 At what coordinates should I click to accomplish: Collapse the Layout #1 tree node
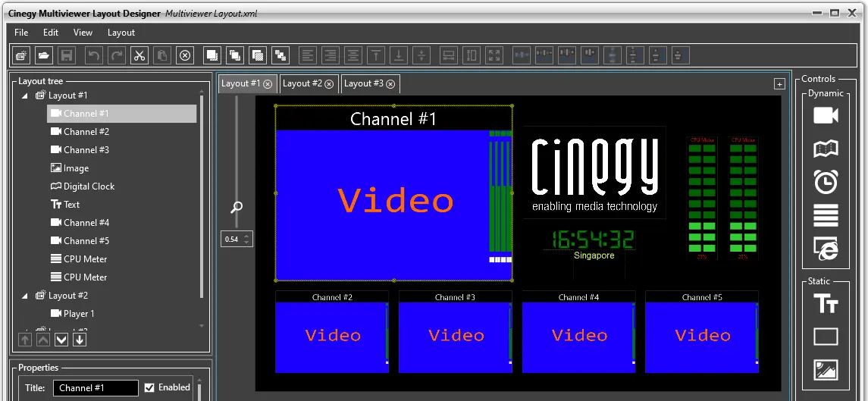[x=25, y=96]
